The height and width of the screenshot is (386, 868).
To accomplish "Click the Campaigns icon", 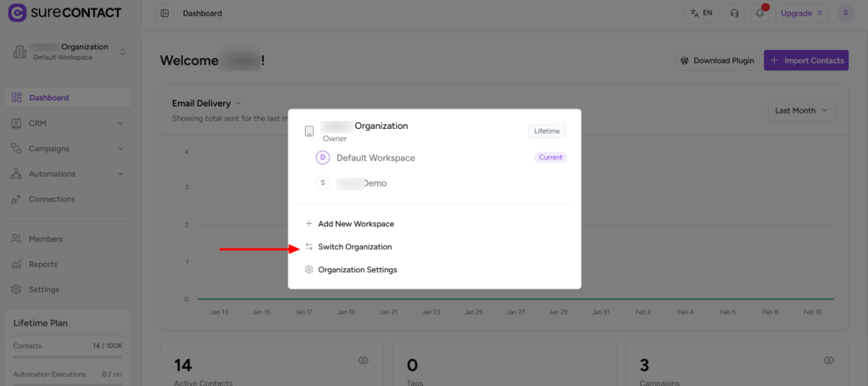I will (x=16, y=148).
